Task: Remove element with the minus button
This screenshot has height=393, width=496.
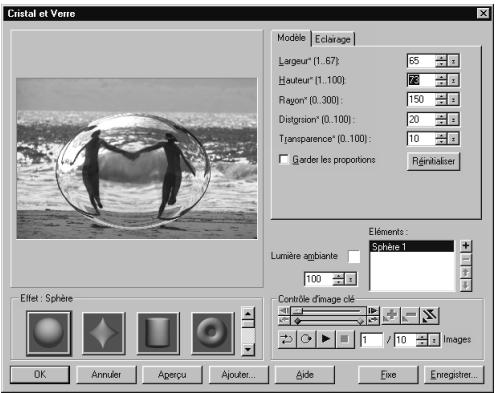Action: pyautogui.click(x=466, y=259)
